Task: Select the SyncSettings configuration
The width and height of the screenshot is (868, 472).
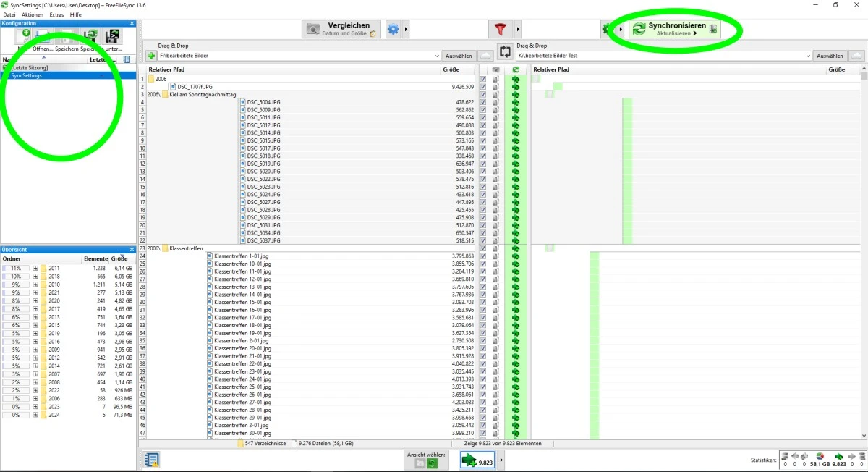Action: (68, 75)
